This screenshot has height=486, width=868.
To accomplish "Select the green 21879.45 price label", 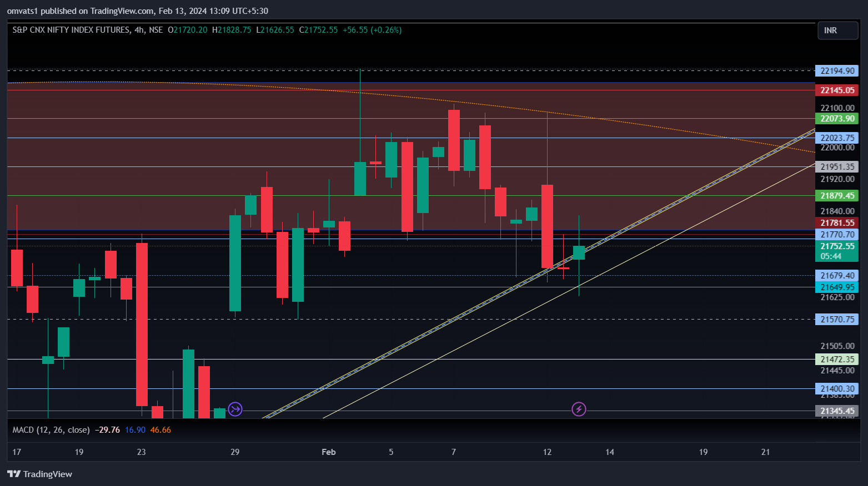I will (837, 196).
